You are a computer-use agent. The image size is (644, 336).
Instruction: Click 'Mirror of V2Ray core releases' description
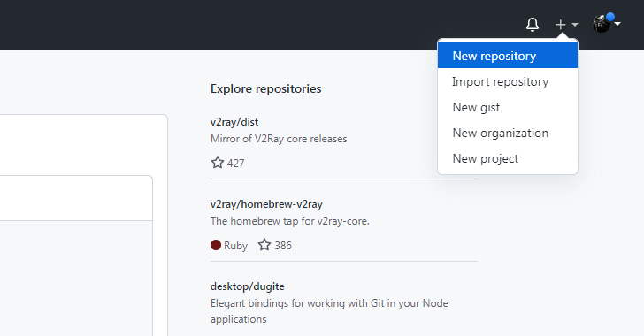click(279, 139)
